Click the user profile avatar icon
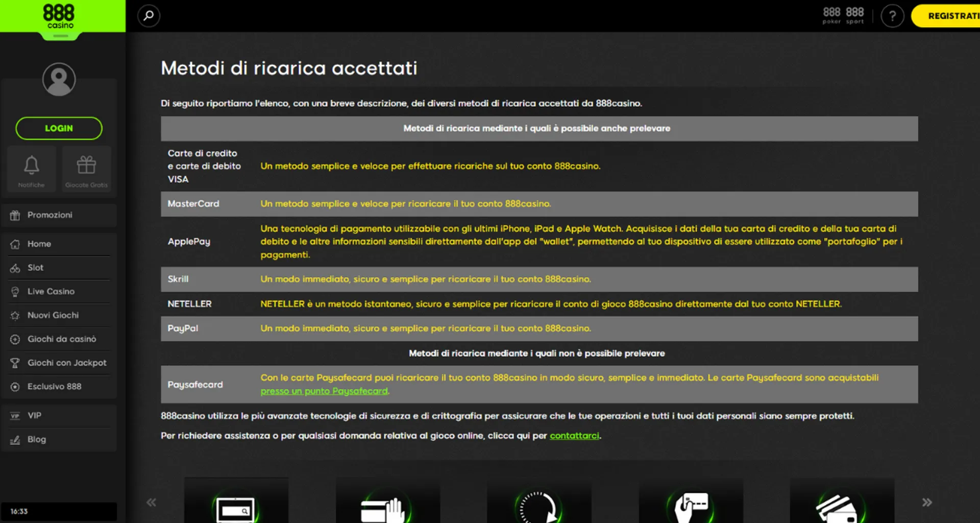The image size is (980, 523). (x=59, y=79)
